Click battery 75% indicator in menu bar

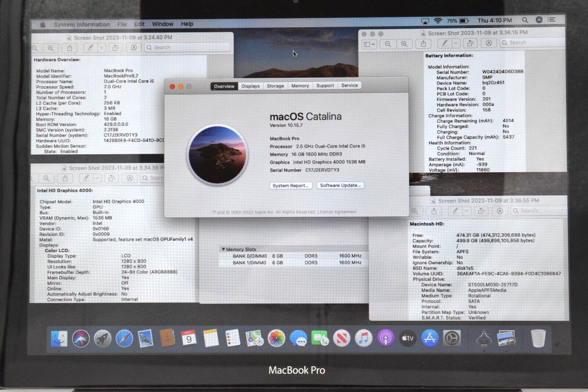click(458, 21)
